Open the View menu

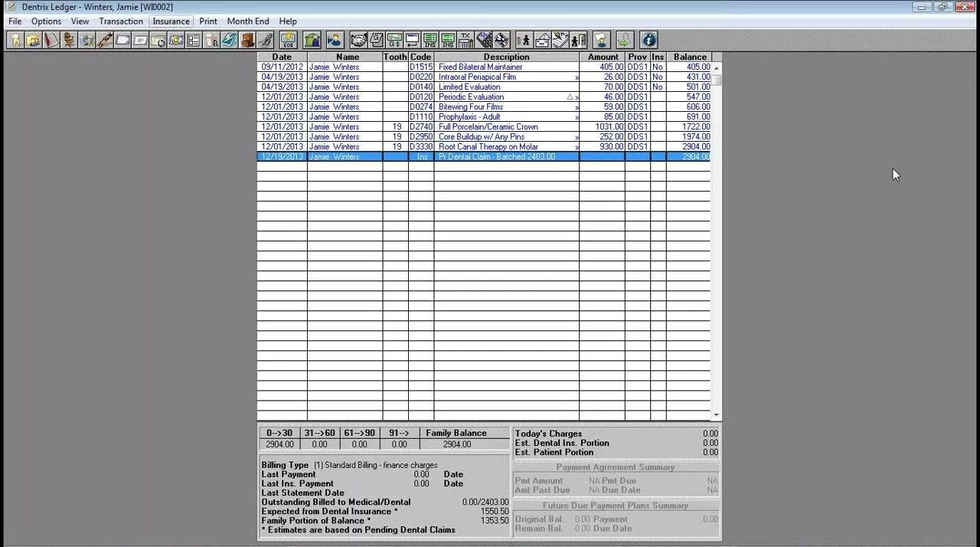(x=80, y=21)
